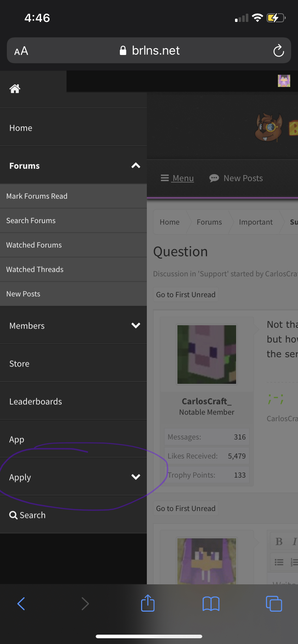Image resolution: width=298 pixels, height=644 pixels.
Task: Open the Leaderboards menu item
Action: [73, 401]
